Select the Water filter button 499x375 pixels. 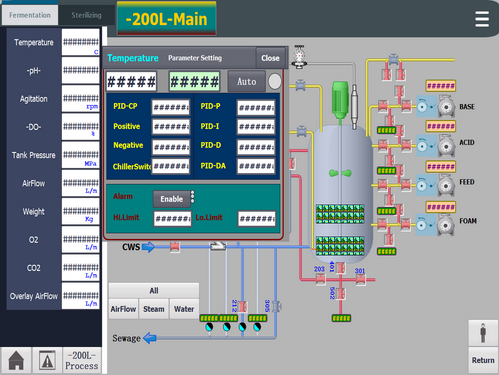pos(184,309)
